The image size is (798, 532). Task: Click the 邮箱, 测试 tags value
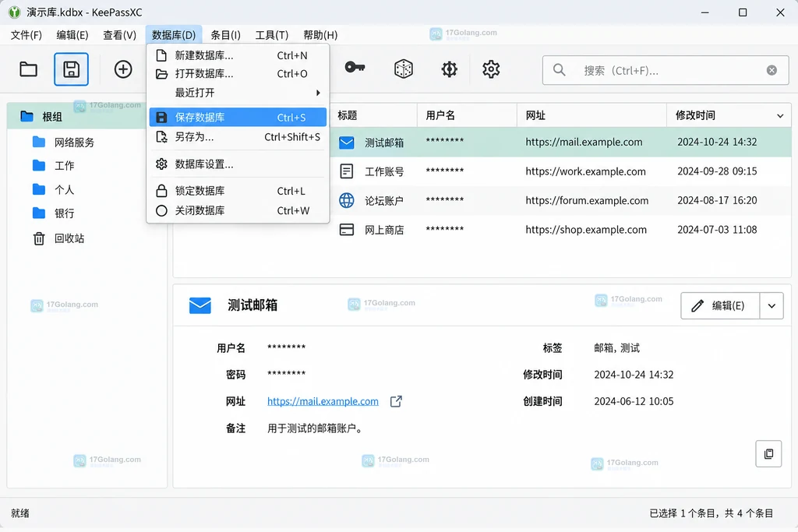click(x=617, y=348)
